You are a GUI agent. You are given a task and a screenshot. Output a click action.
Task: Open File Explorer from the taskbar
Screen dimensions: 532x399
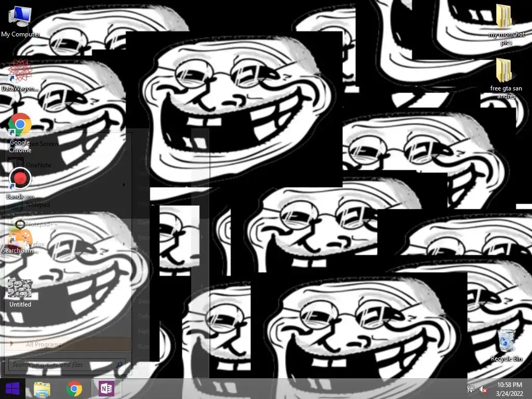pyautogui.click(x=42, y=389)
